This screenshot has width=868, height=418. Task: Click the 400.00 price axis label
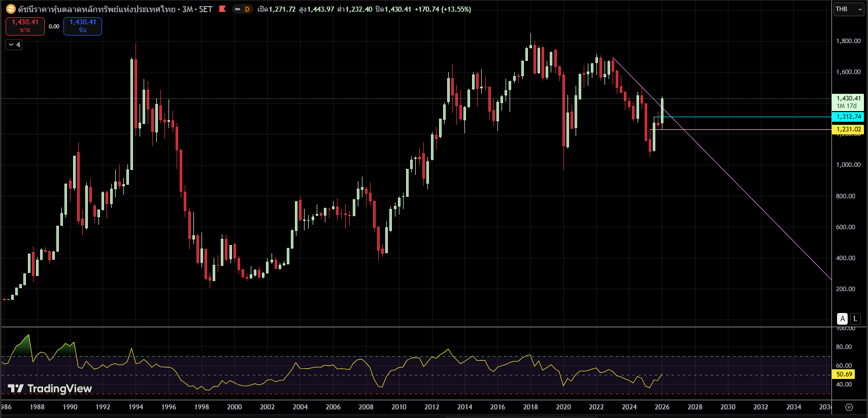(846, 258)
